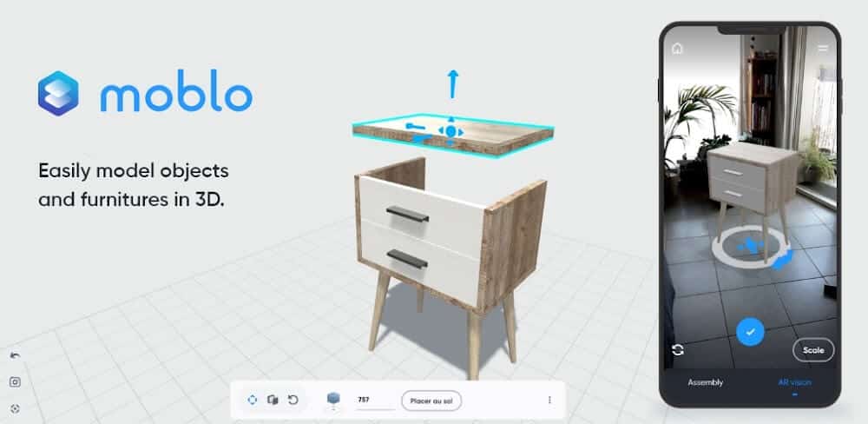Viewport: 868px width, 424px height.
Task: Click the height value input field
Action: [x=374, y=400]
